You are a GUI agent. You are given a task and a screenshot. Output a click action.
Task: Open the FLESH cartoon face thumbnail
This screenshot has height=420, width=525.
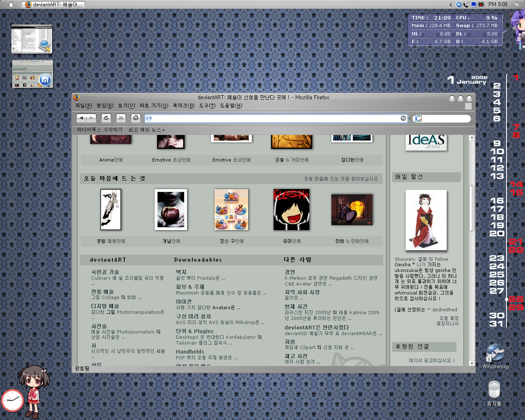click(x=292, y=210)
